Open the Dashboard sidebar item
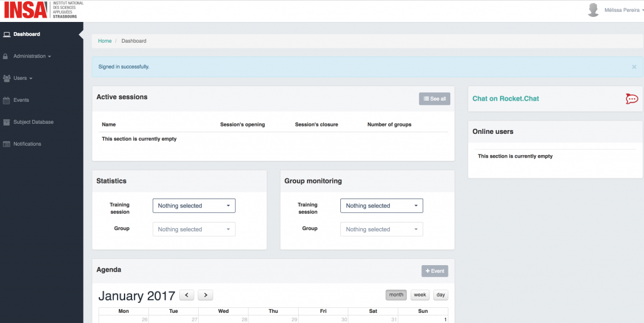The height and width of the screenshot is (323, 644). (26, 34)
